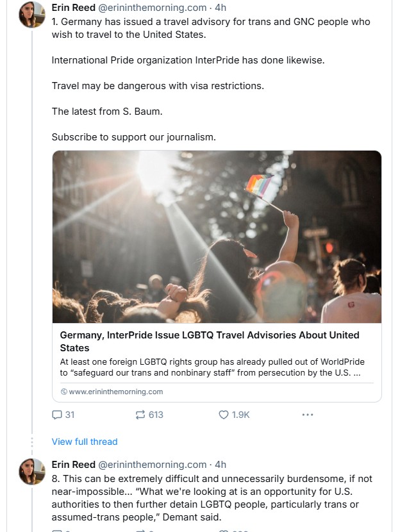Like the post with 1.9K likes
The height and width of the screenshot is (532, 400).
[x=233, y=415]
